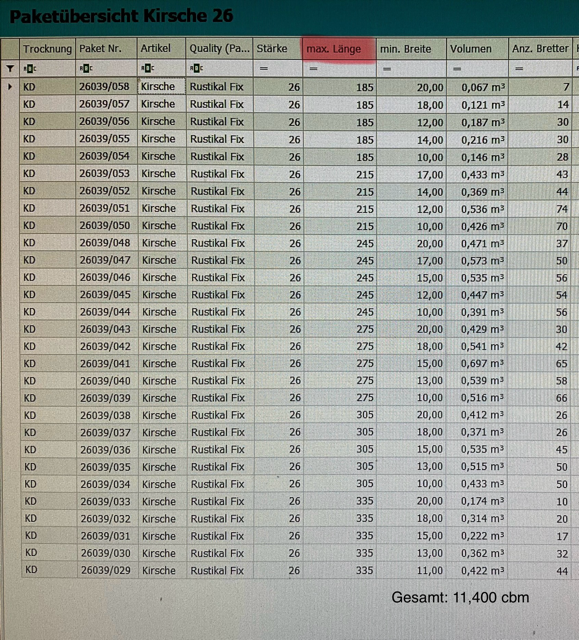Viewport: 579px width, 640px height.
Task: Sort by the Anz. Bretter column header
Action: click(541, 49)
